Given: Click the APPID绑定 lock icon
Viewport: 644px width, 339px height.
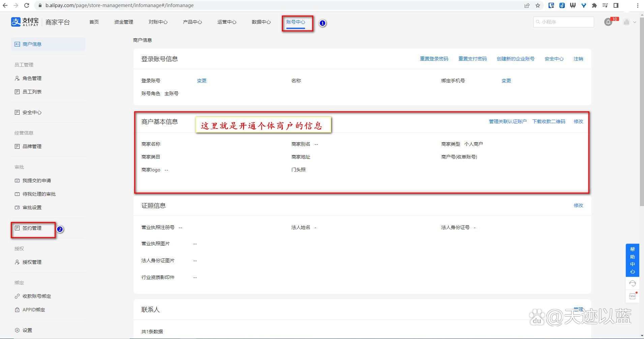Looking at the screenshot, I should (17, 310).
